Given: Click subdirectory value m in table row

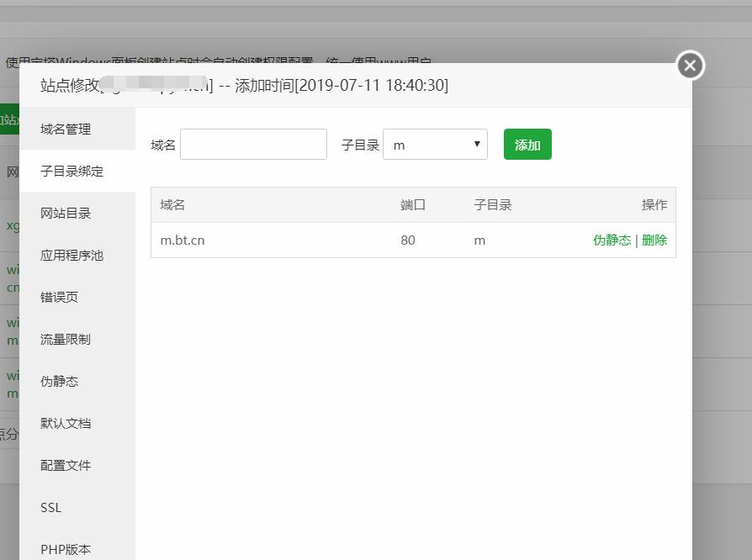Looking at the screenshot, I should [479, 240].
